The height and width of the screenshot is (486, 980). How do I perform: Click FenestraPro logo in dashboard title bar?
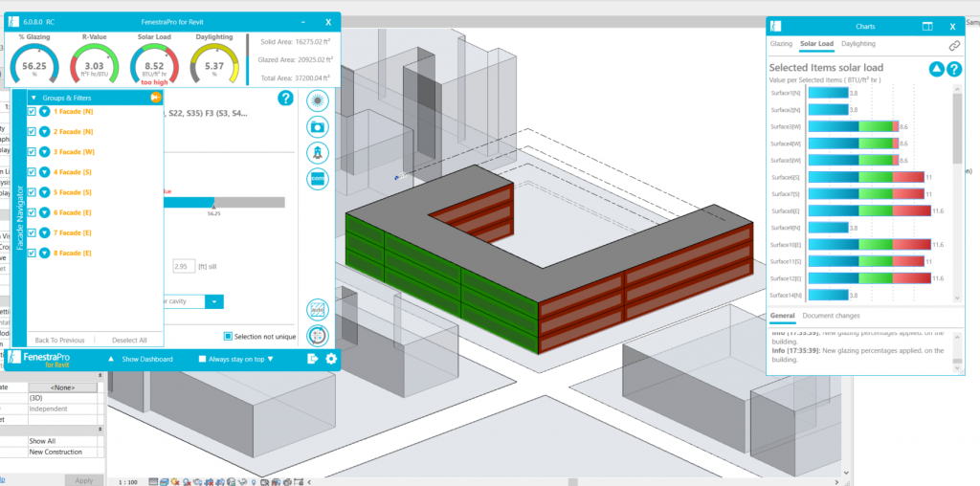[x=14, y=22]
